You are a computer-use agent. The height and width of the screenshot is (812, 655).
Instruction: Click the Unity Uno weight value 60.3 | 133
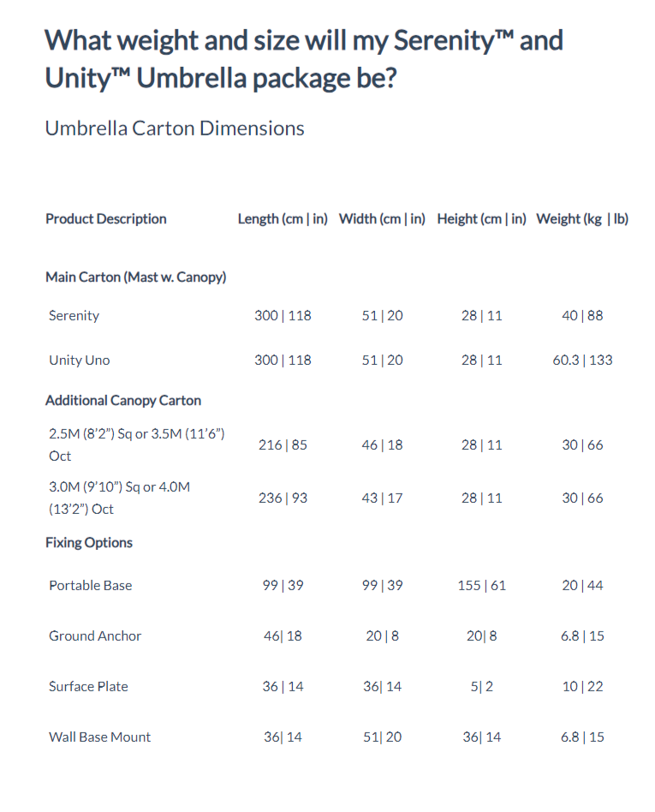(582, 361)
